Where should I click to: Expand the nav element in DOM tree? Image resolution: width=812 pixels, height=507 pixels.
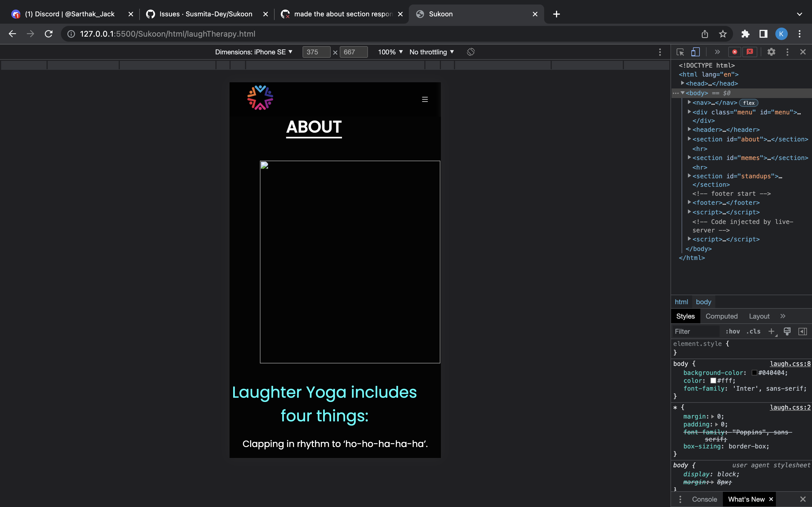[x=690, y=103]
